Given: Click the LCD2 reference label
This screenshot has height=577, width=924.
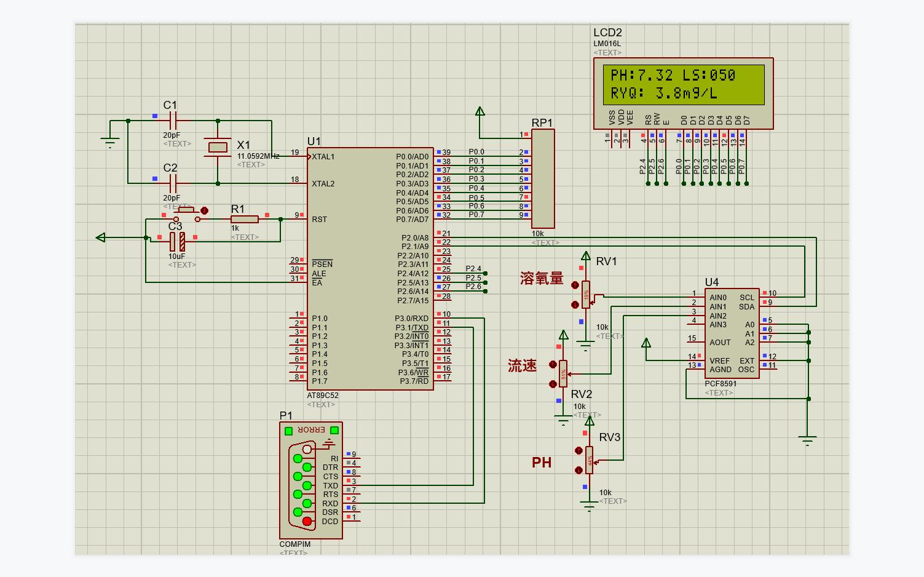Looking at the screenshot, I should pos(608,33).
